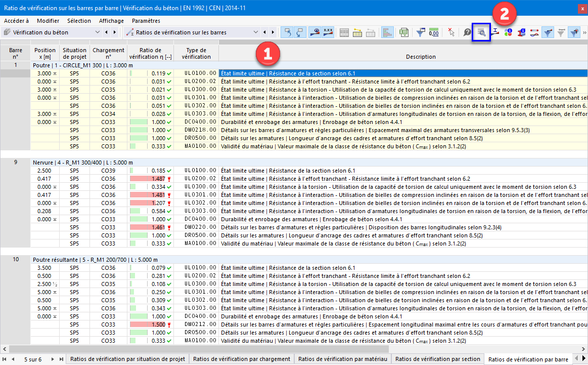
Task: Open the Sélection menu
Action: [79, 21]
